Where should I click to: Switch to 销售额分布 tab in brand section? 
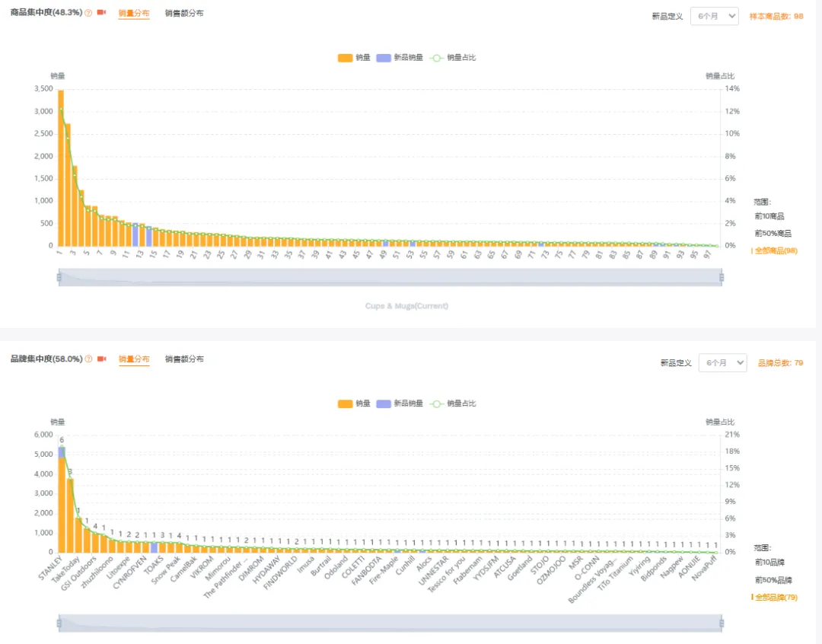coord(184,359)
